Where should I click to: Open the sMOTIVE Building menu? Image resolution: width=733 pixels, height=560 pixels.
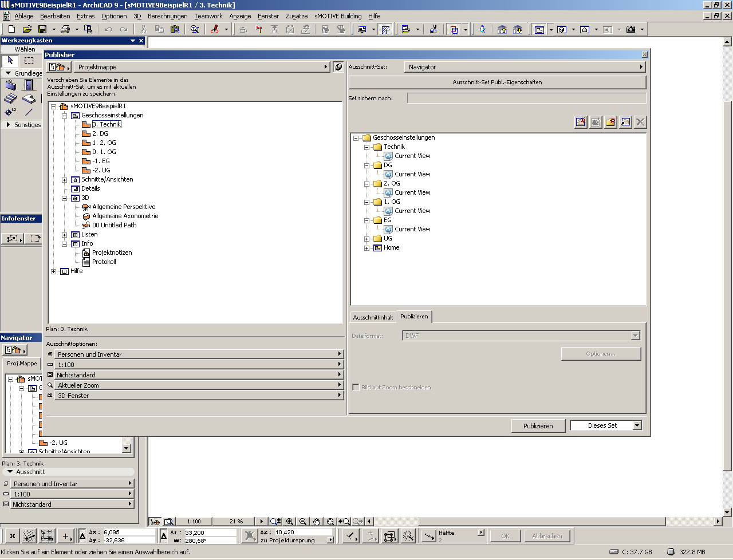pyautogui.click(x=338, y=16)
